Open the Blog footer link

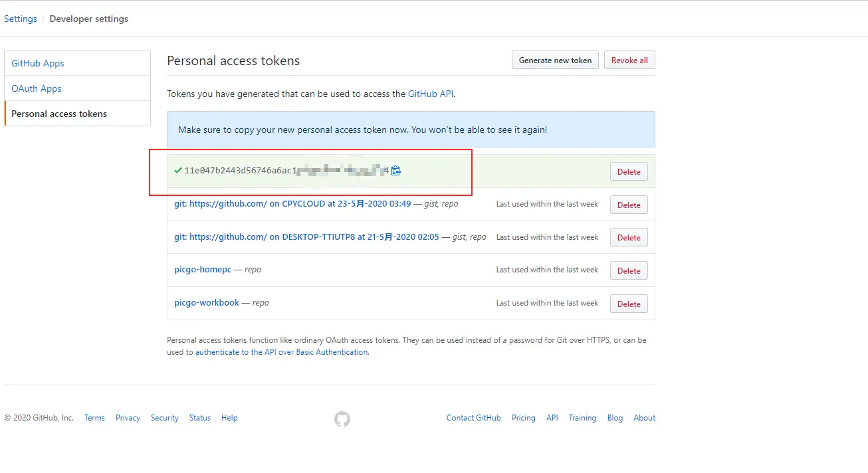[615, 418]
